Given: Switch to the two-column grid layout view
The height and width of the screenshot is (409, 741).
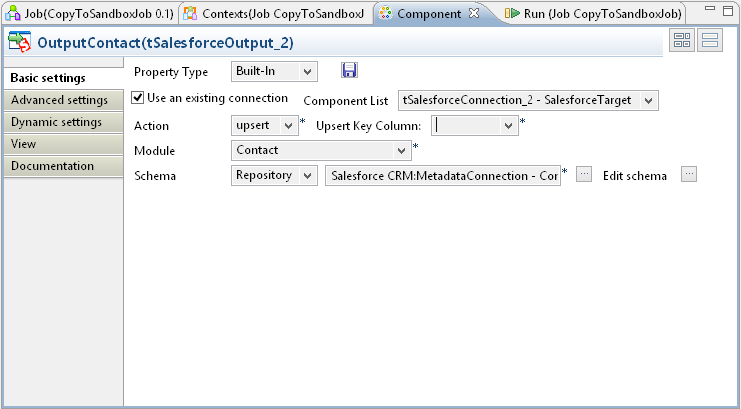Looking at the screenshot, I should pos(683,41).
